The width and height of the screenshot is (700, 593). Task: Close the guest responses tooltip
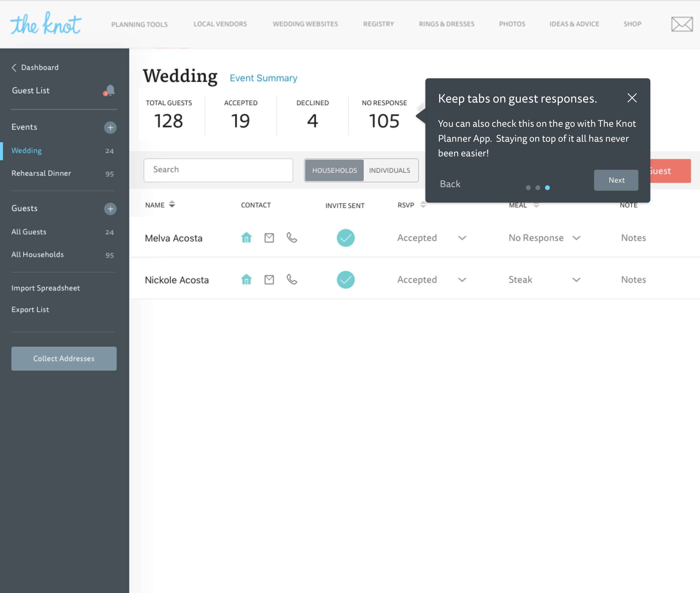point(632,98)
